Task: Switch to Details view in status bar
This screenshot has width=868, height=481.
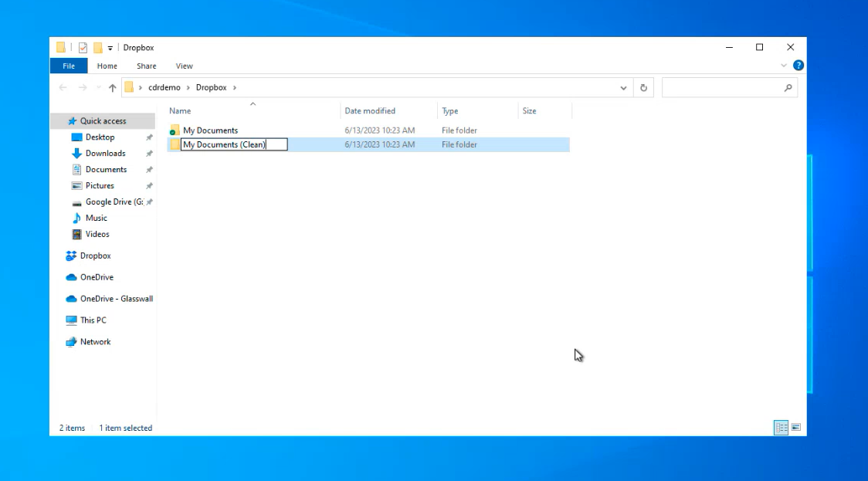Action: tap(781, 427)
